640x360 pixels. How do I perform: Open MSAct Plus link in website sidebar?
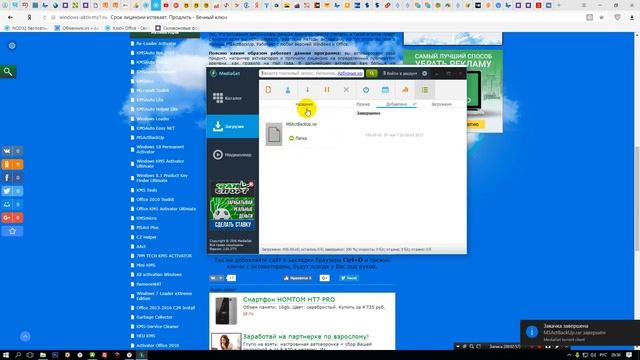147,227
